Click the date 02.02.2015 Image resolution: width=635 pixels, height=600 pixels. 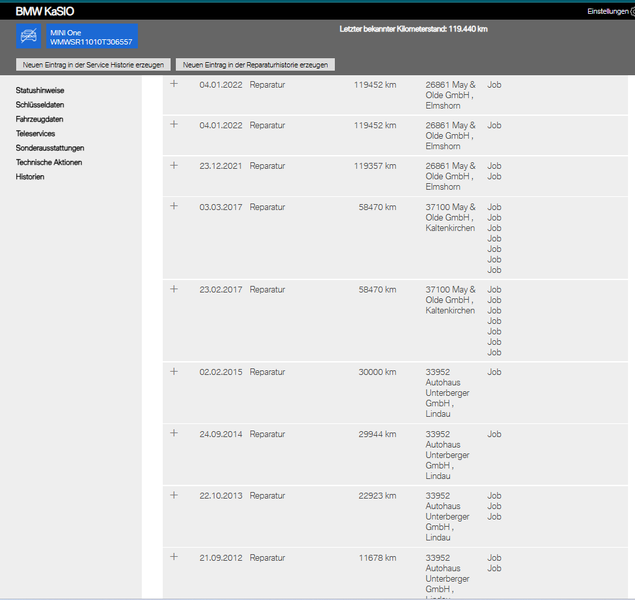[221, 372]
